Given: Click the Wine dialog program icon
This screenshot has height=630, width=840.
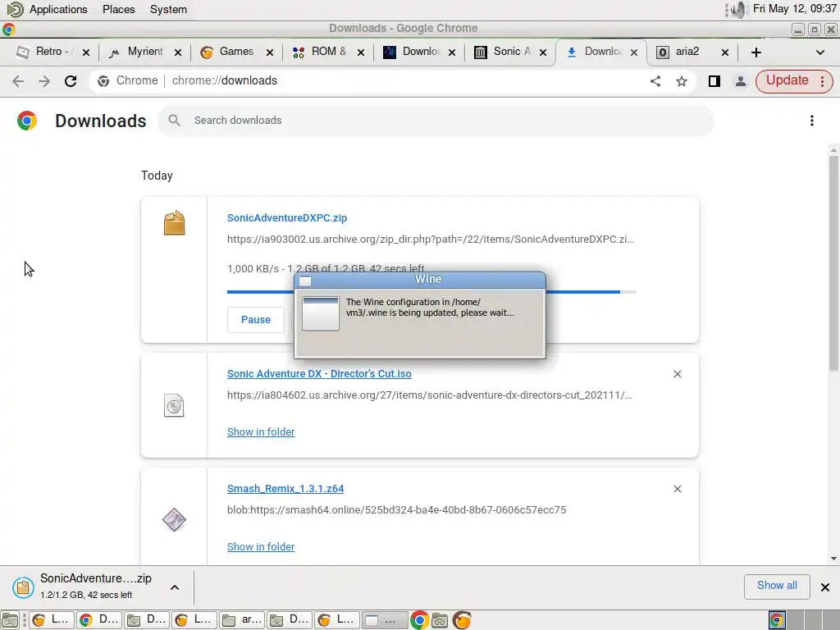Looking at the screenshot, I should point(321,313).
